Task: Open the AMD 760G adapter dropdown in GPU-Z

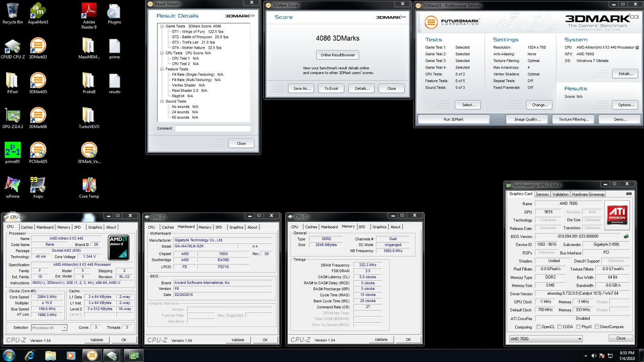Action: point(545,339)
